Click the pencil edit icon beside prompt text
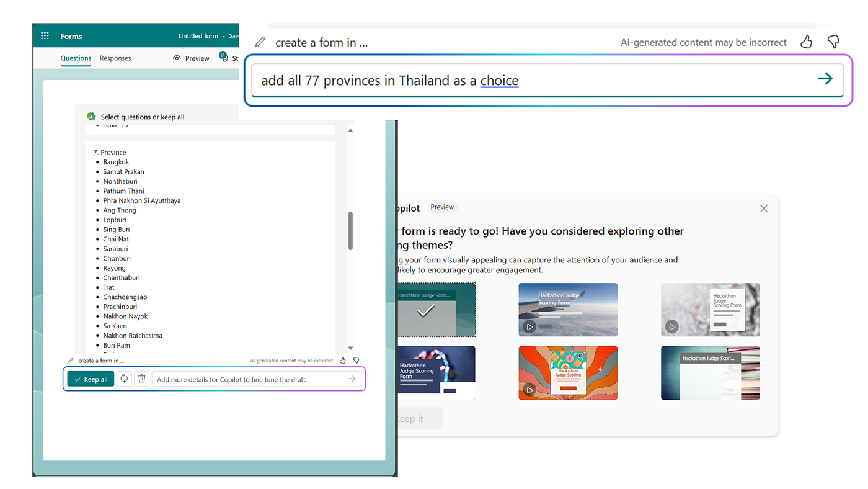The height and width of the screenshot is (489, 868). click(259, 42)
